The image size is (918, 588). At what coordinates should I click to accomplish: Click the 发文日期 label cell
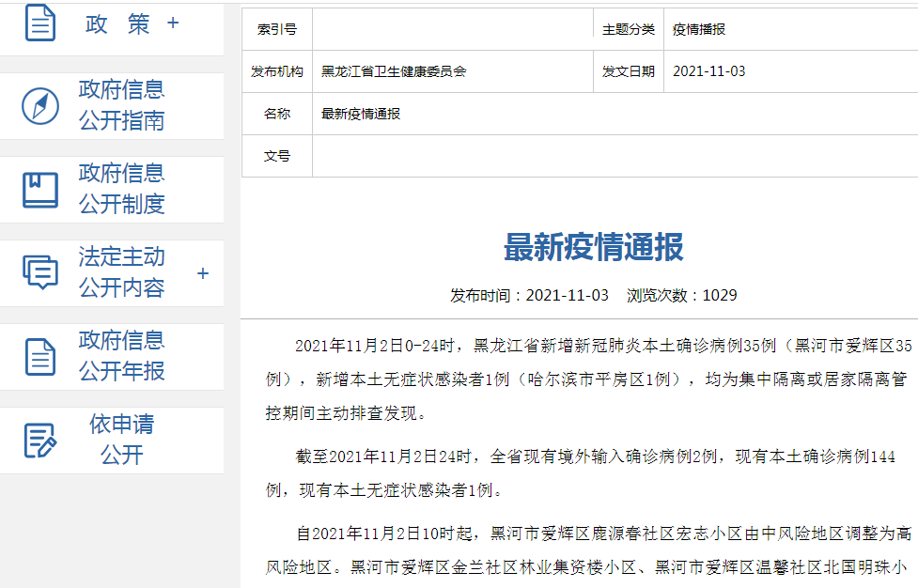click(x=629, y=71)
